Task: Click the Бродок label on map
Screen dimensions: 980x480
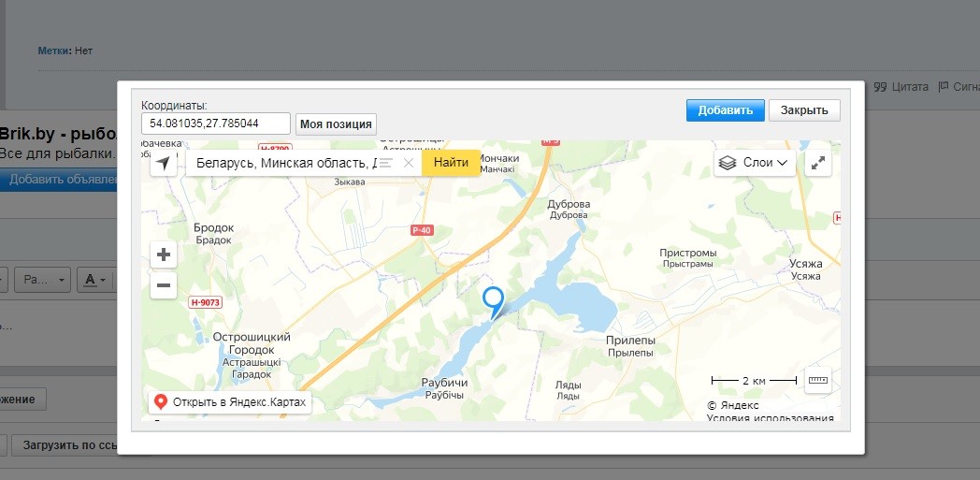Action: point(214,228)
